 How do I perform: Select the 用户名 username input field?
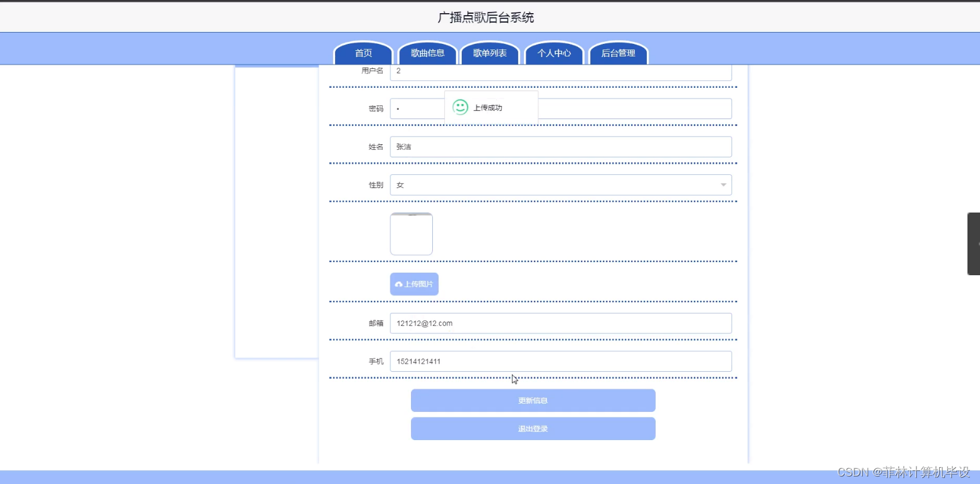[x=561, y=71]
